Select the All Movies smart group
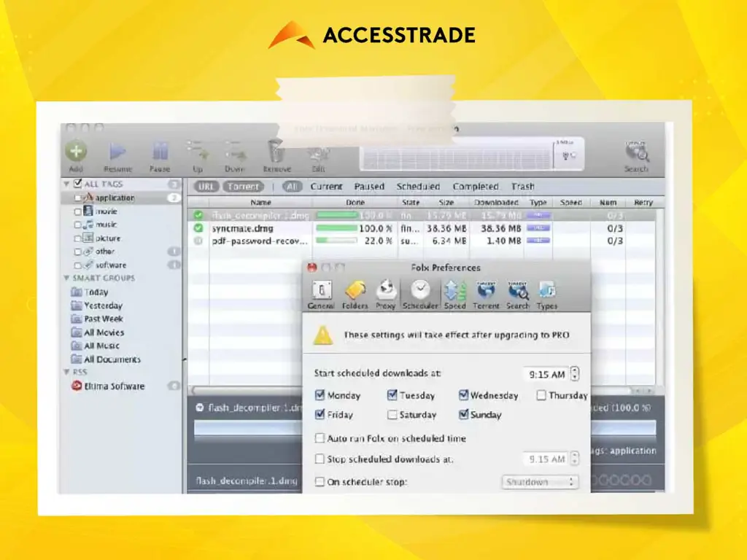This screenshot has width=747, height=560. point(97,332)
